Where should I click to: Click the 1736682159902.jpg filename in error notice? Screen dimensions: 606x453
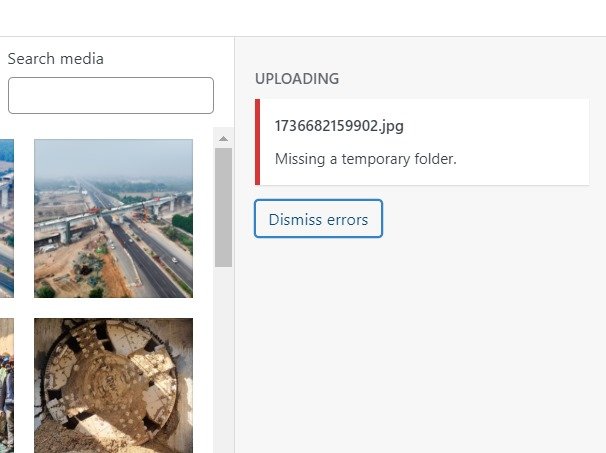[x=339, y=126]
